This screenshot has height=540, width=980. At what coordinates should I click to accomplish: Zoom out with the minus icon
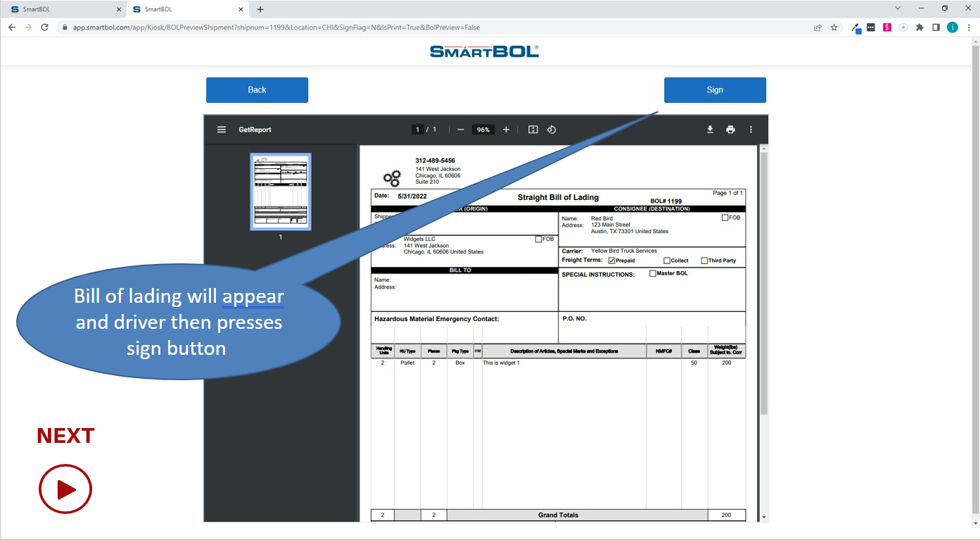pyautogui.click(x=461, y=130)
